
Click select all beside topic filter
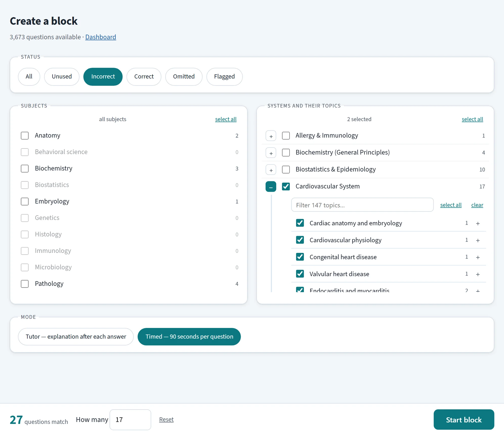(x=451, y=205)
